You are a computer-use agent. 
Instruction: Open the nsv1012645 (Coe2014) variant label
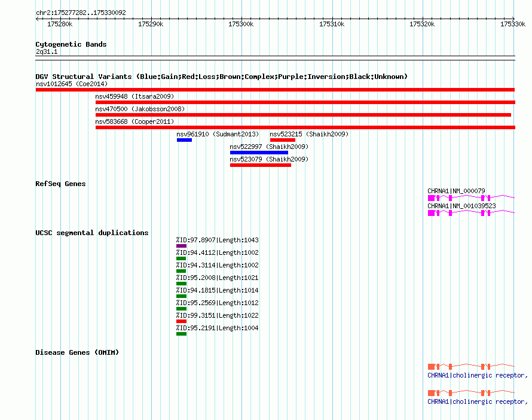(x=71, y=84)
